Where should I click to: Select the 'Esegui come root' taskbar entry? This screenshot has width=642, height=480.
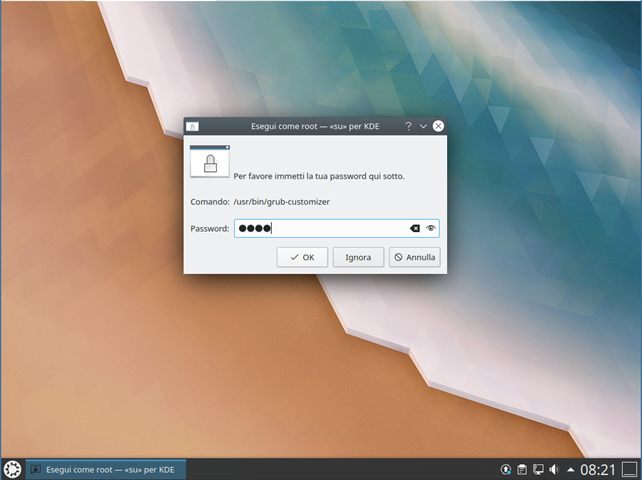click(106, 469)
